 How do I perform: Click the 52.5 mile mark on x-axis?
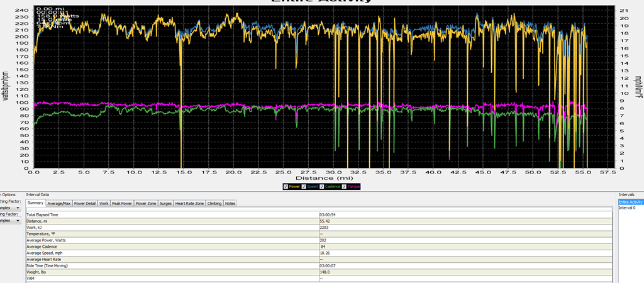point(558,172)
